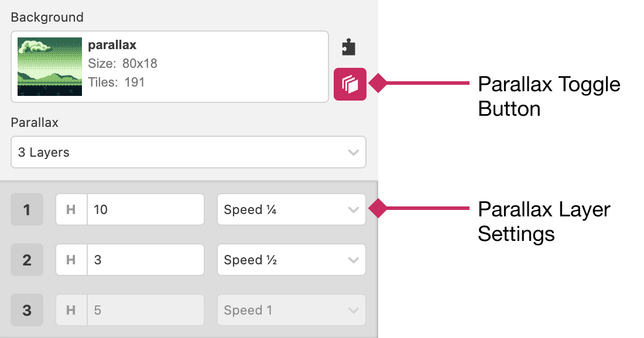This screenshot has width=644, height=338.
Task: Select the layer 3 number badge
Action: (x=27, y=310)
